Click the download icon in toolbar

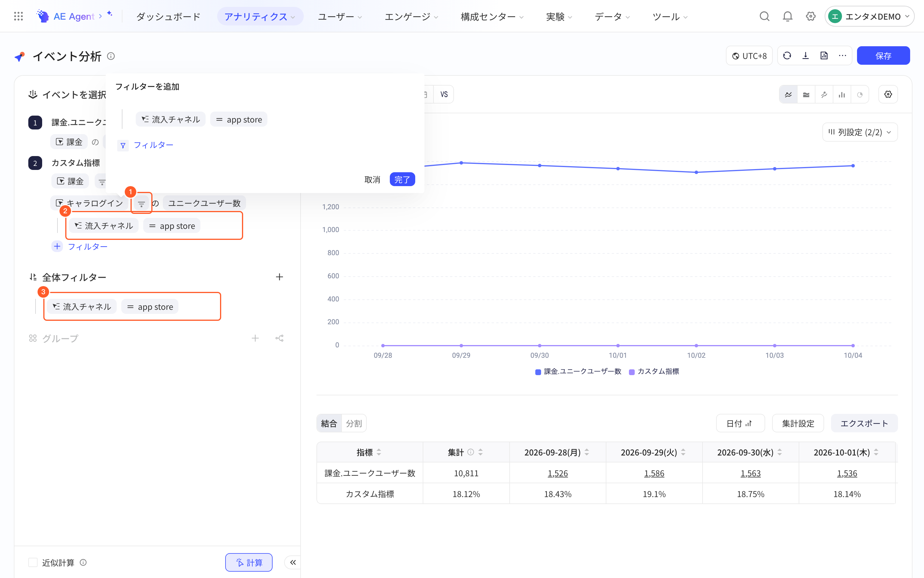click(x=806, y=56)
